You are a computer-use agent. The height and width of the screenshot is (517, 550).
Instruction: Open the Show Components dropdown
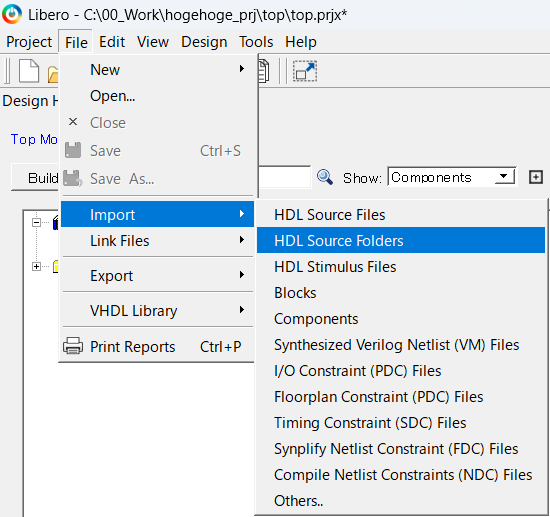click(452, 177)
